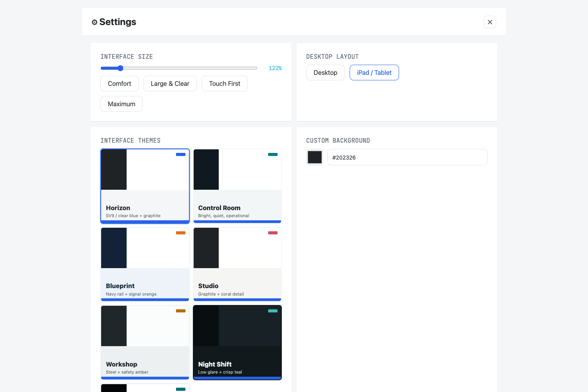Click the Interface Size heading
The height and width of the screenshot is (392, 588).
click(x=127, y=56)
